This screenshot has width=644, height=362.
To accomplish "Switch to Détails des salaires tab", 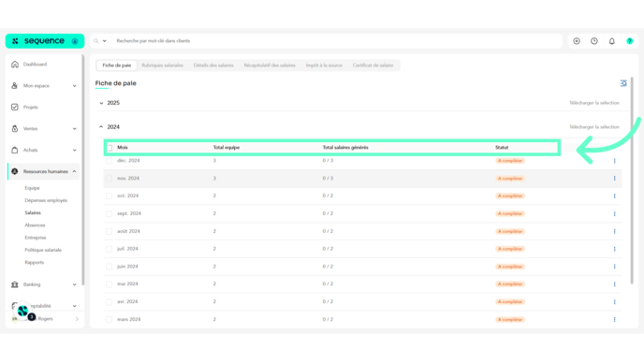I will (x=213, y=65).
